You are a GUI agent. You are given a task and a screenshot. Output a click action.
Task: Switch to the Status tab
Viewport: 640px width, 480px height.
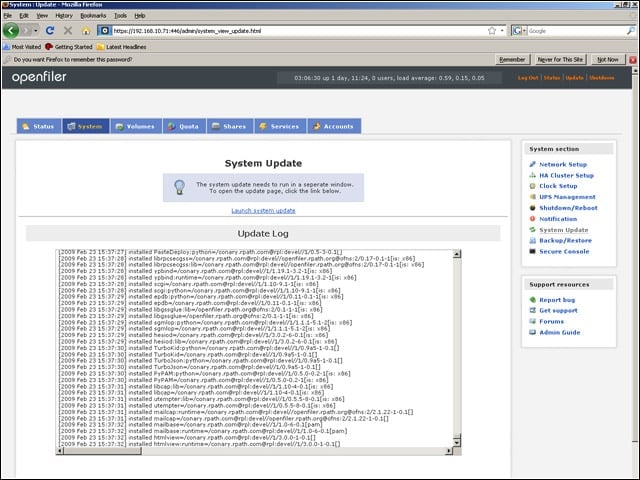point(39,126)
